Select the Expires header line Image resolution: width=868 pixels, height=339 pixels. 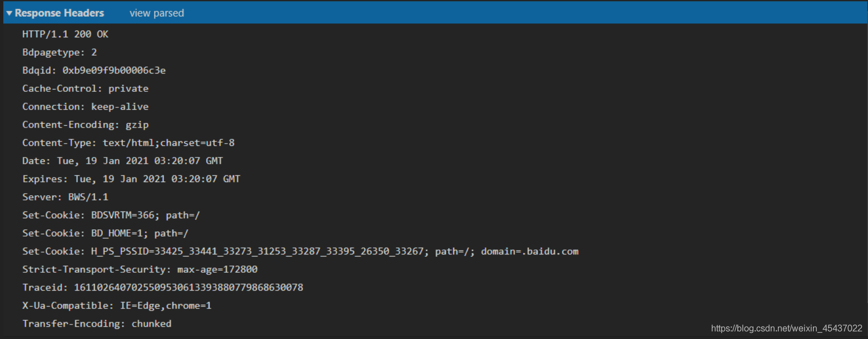pos(131,179)
